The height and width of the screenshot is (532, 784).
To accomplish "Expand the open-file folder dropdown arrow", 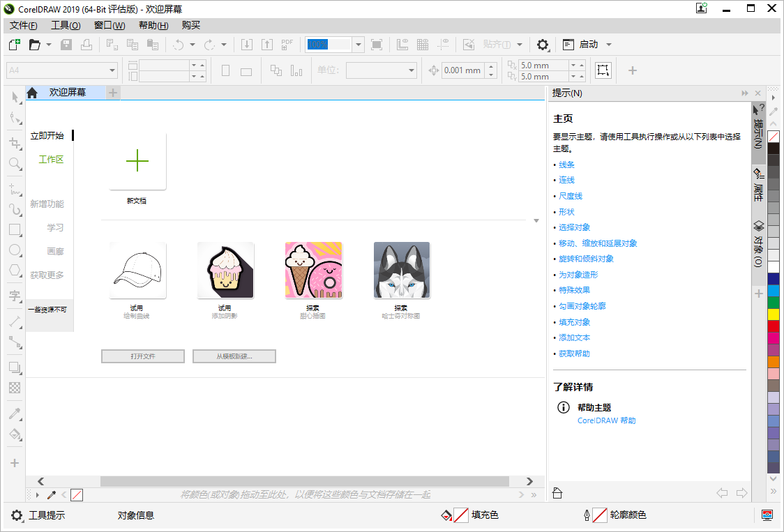I will point(49,45).
